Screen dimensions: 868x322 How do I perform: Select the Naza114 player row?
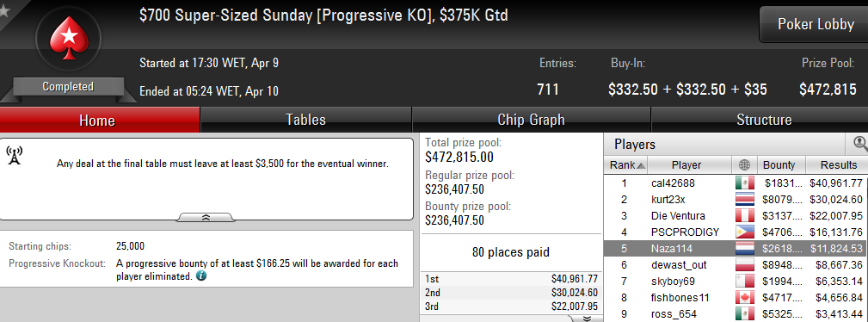point(736,249)
